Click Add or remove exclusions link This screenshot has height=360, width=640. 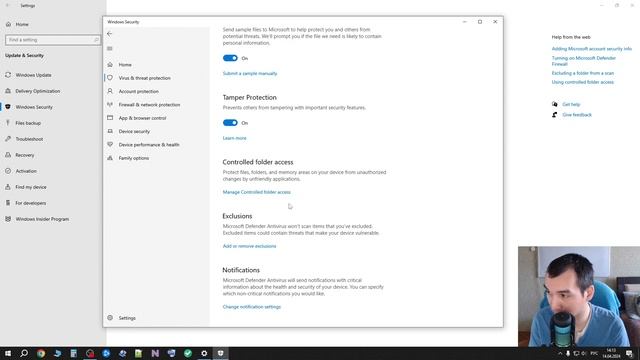[249, 246]
